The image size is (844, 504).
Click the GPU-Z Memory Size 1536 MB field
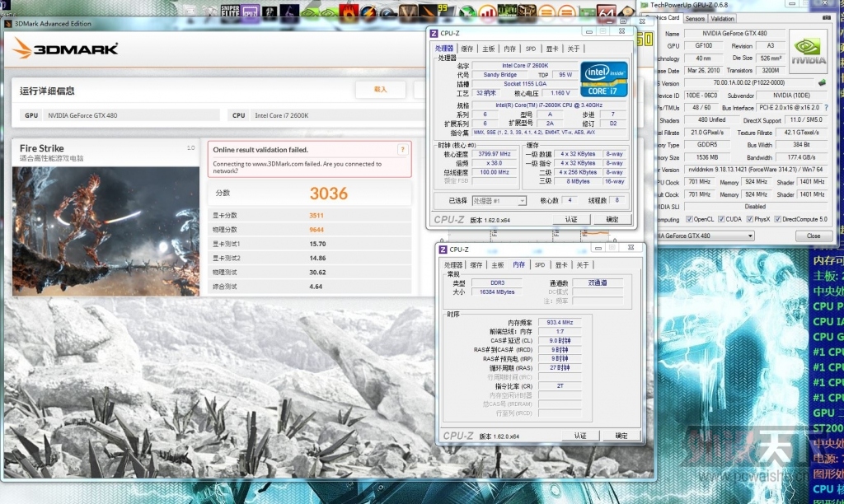706,157
